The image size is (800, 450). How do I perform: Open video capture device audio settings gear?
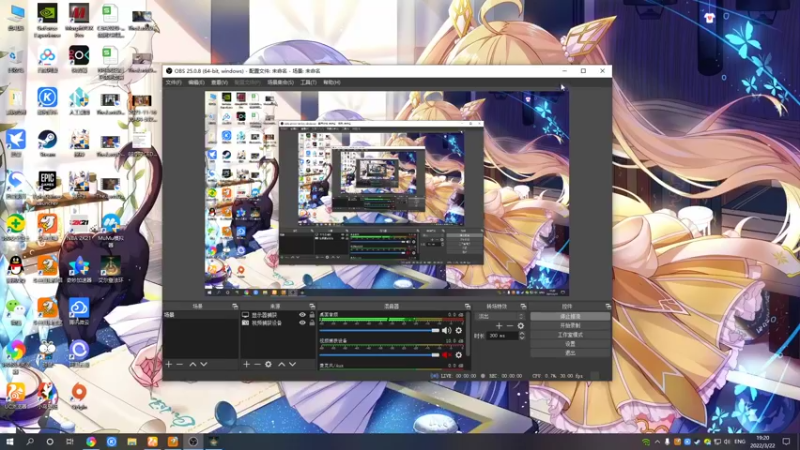click(x=459, y=355)
